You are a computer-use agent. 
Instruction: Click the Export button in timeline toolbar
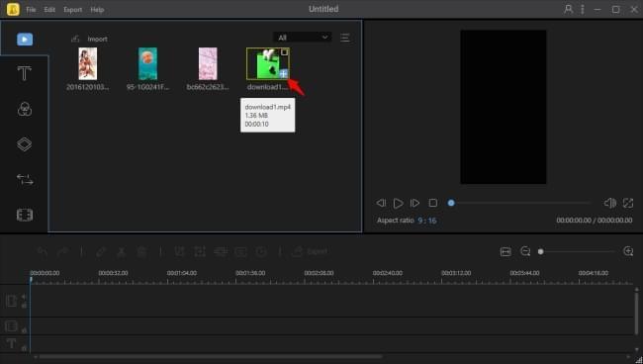(x=310, y=251)
